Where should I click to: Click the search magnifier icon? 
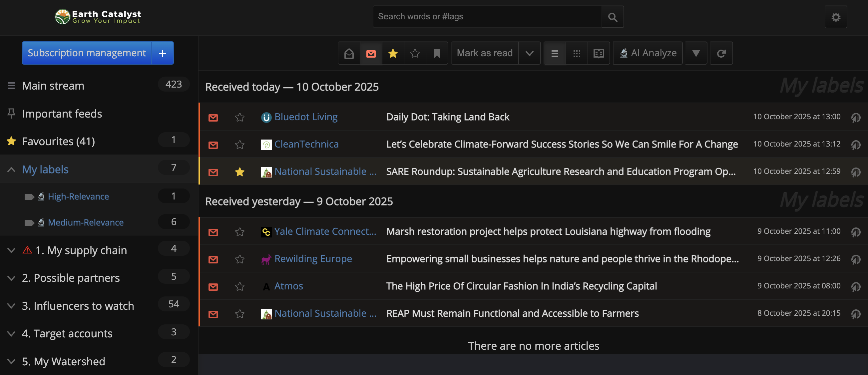click(x=612, y=17)
